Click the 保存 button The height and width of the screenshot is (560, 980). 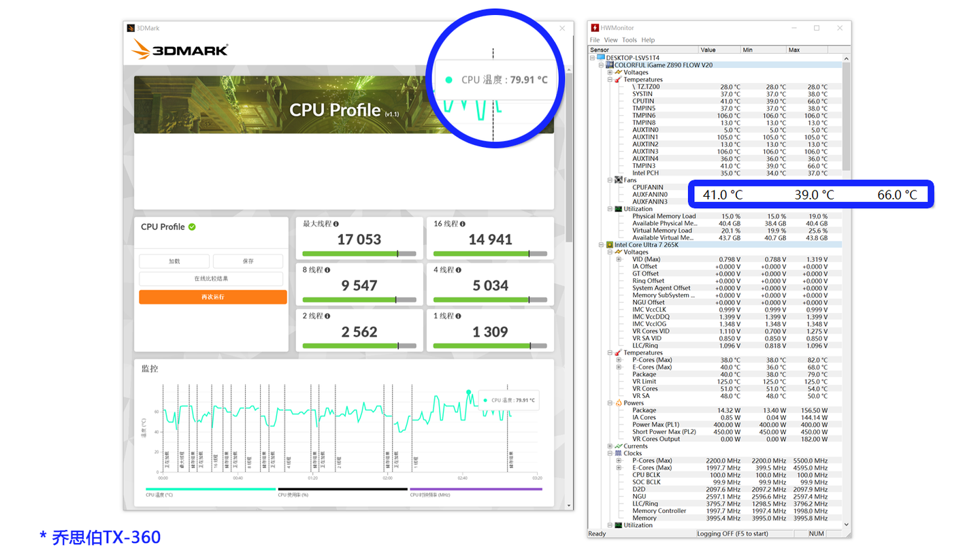tap(248, 261)
